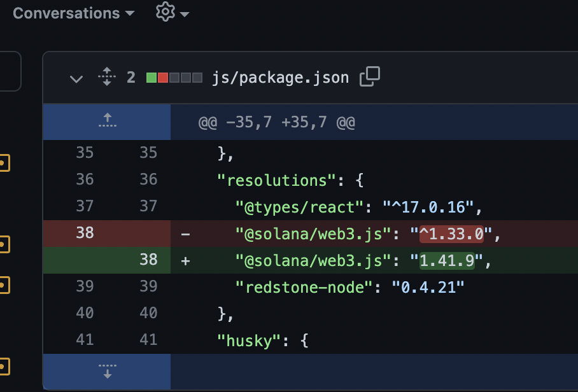Click the number 2 changes count
This screenshot has height=392, width=578.
pyautogui.click(x=131, y=78)
